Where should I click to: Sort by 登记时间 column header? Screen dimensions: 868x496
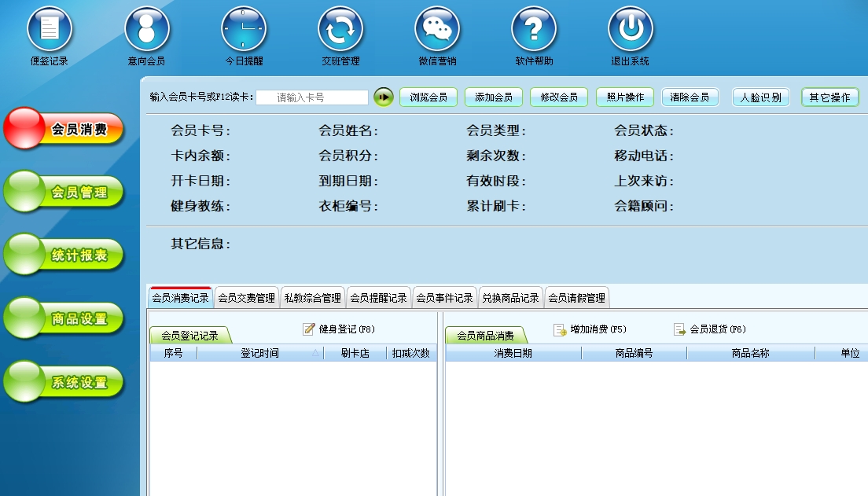coord(259,354)
